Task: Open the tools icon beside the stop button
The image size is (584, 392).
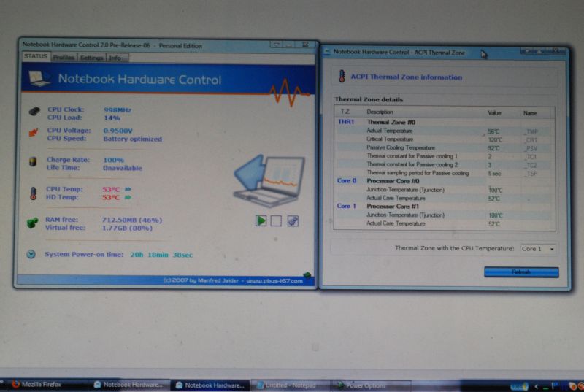Action: pyautogui.click(x=293, y=221)
